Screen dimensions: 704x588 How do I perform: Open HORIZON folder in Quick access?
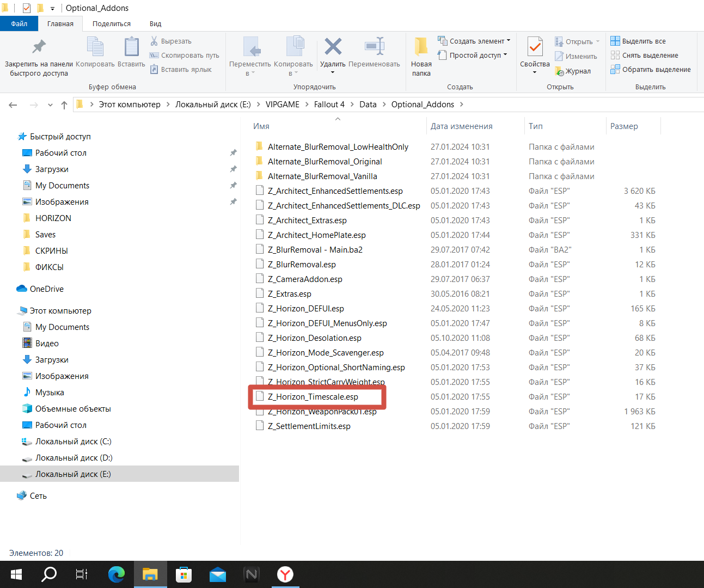53,218
